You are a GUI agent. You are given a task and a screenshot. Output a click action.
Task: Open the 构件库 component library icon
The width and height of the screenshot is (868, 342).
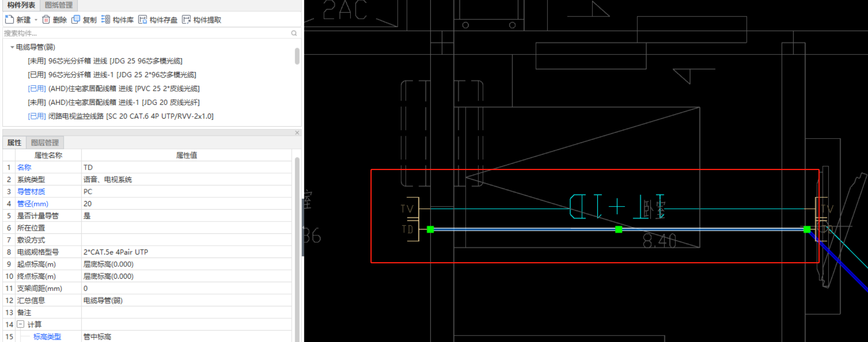pyautogui.click(x=106, y=20)
